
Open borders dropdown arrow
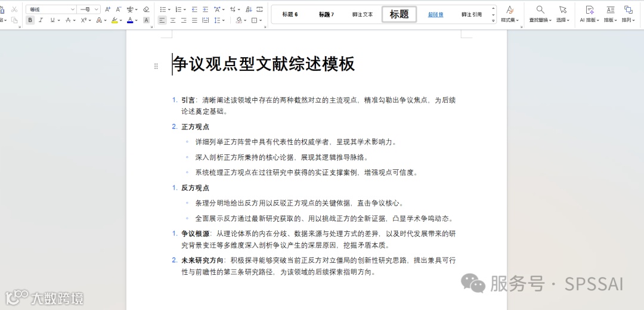tap(261, 20)
